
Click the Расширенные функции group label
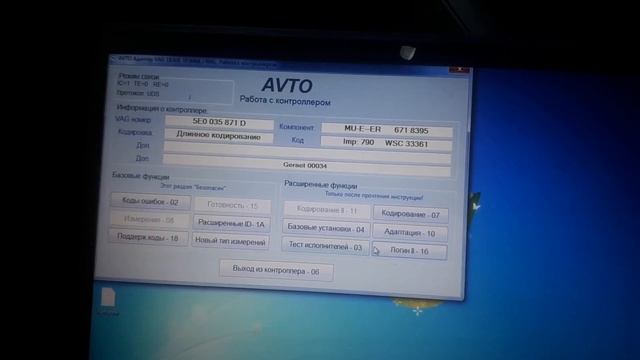(320, 184)
